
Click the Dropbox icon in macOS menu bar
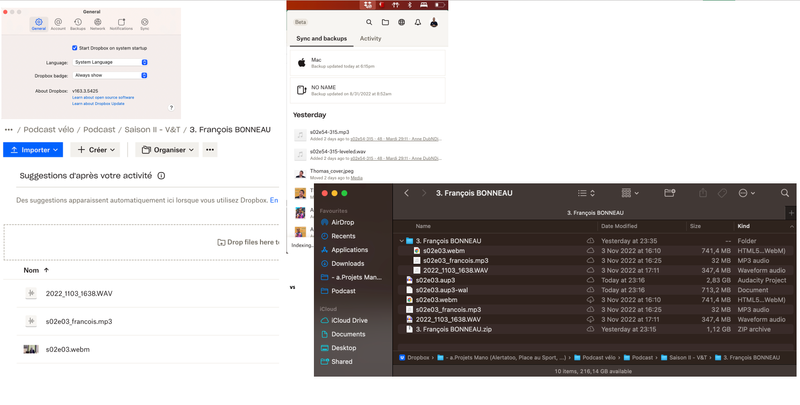tap(368, 5)
